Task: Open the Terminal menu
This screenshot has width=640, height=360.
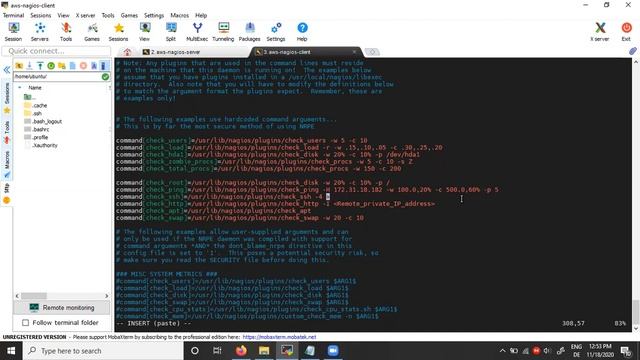Action: (x=13, y=15)
